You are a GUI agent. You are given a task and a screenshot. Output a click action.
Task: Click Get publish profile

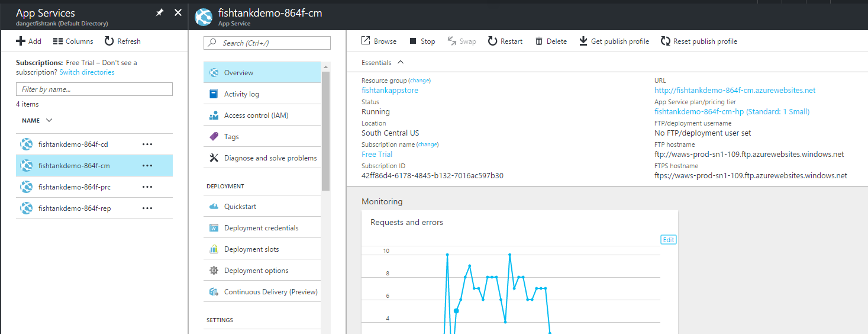[614, 41]
